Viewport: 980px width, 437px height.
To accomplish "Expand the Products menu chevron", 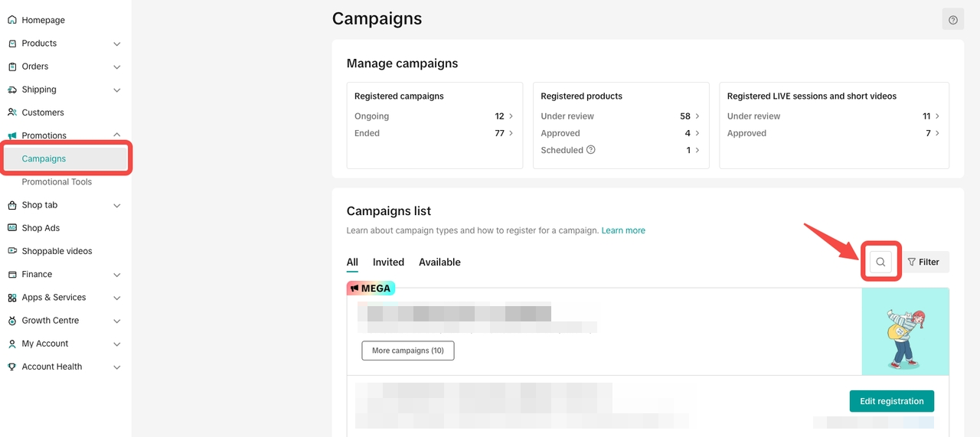I will [117, 44].
